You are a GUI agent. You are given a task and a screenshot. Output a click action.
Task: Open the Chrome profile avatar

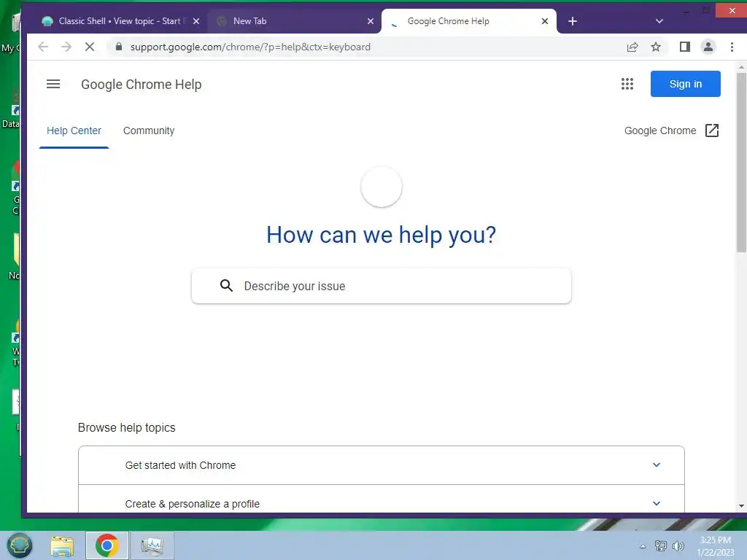(708, 47)
